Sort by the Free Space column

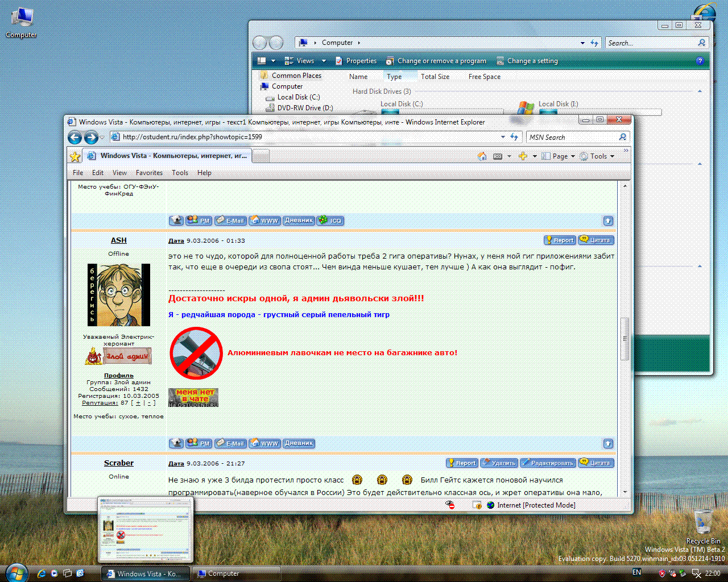[x=485, y=77]
